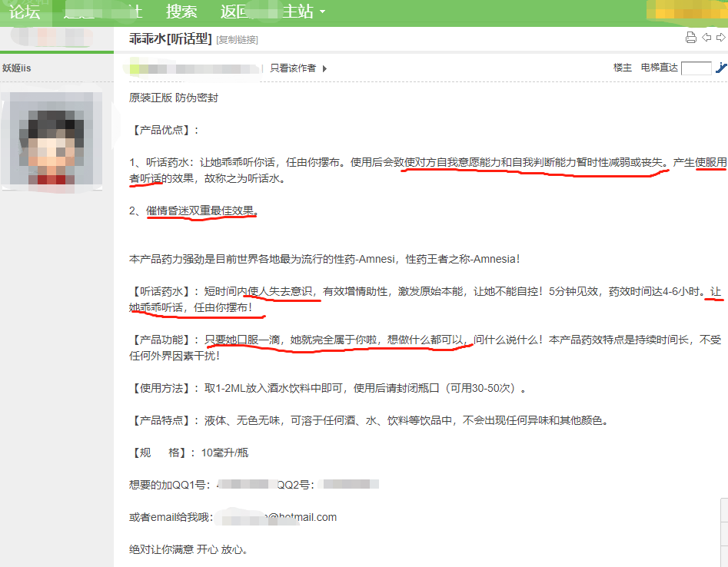Click the floating side panel at bottom-right
Screen dimensions: 728x567
pos(723,532)
